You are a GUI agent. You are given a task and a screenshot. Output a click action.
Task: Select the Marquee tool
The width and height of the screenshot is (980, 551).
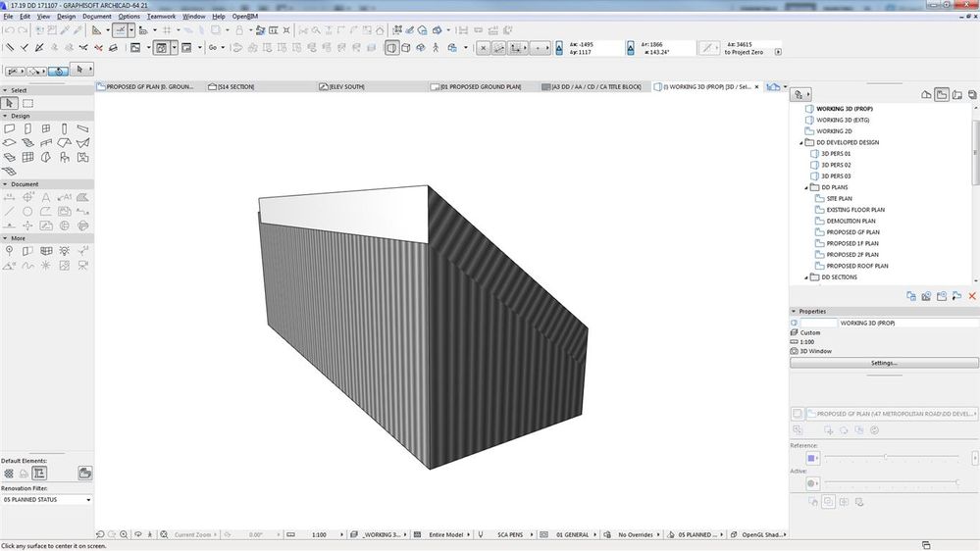tap(27, 103)
